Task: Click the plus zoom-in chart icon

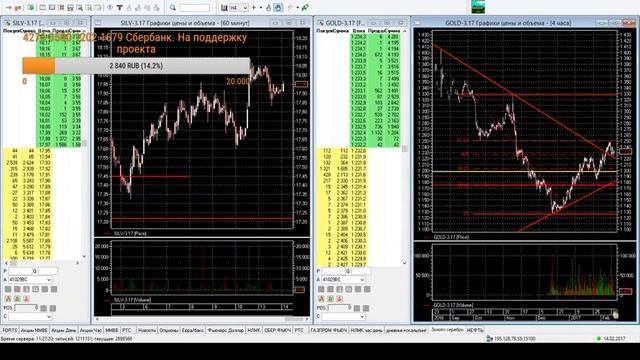Action: [253, 8]
